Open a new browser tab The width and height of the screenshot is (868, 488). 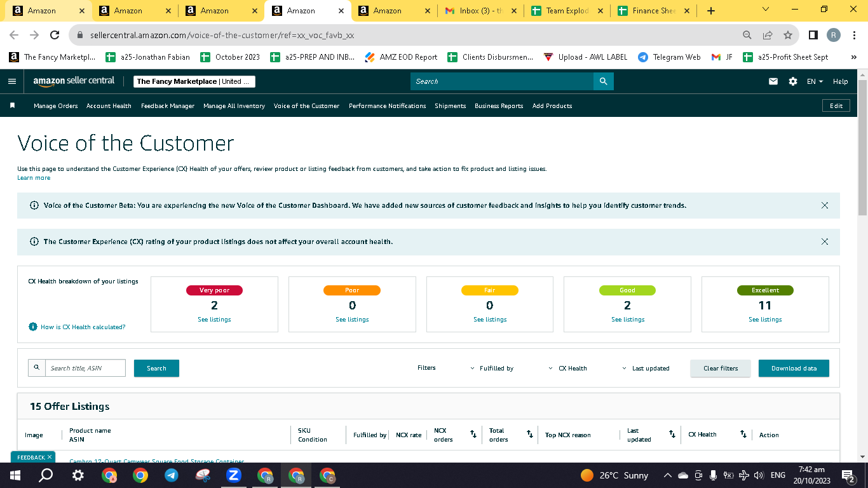(x=711, y=11)
